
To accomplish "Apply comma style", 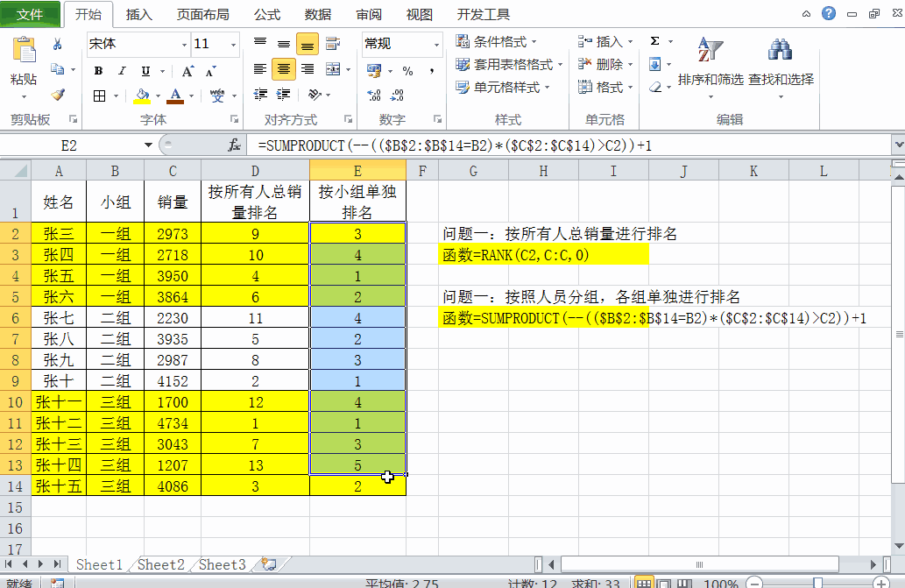I will click(x=432, y=70).
